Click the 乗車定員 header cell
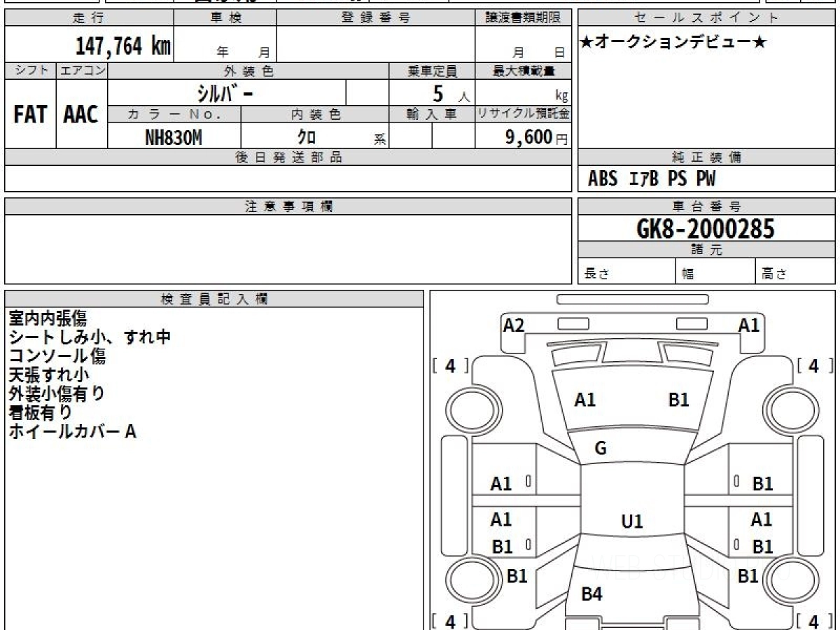Image resolution: width=840 pixels, height=630 pixels. coord(432,71)
